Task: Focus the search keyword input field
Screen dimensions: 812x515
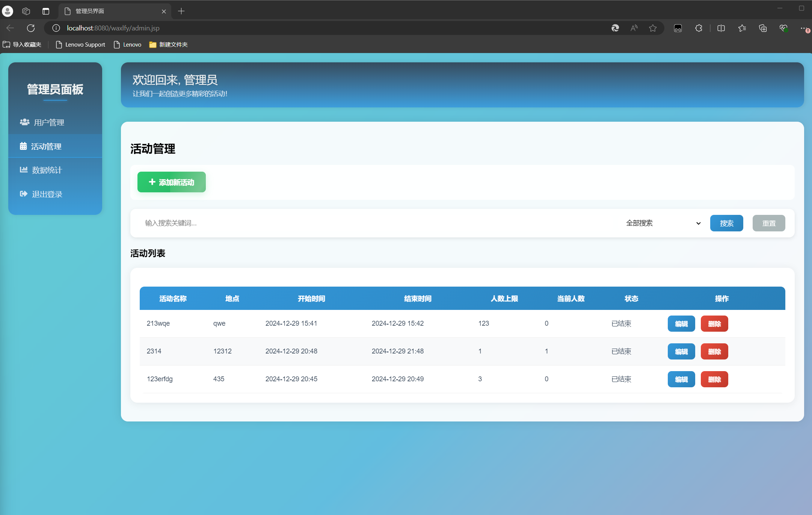Action: click(376, 223)
